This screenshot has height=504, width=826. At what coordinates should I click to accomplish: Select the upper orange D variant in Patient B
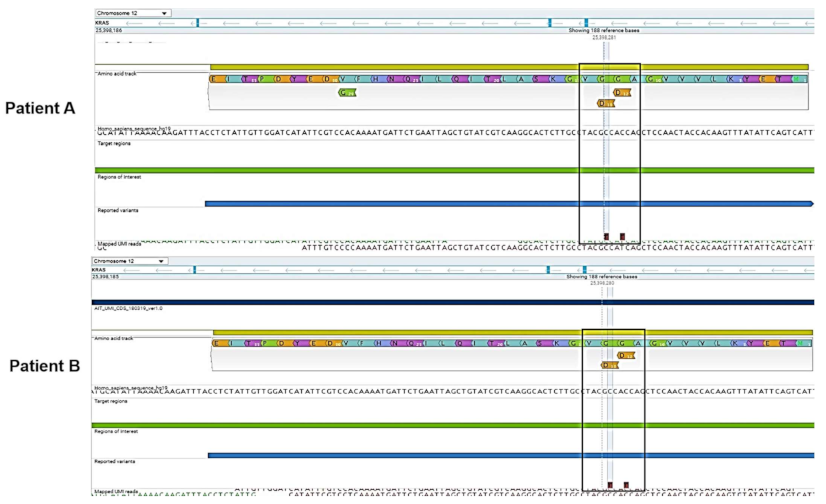(x=626, y=355)
